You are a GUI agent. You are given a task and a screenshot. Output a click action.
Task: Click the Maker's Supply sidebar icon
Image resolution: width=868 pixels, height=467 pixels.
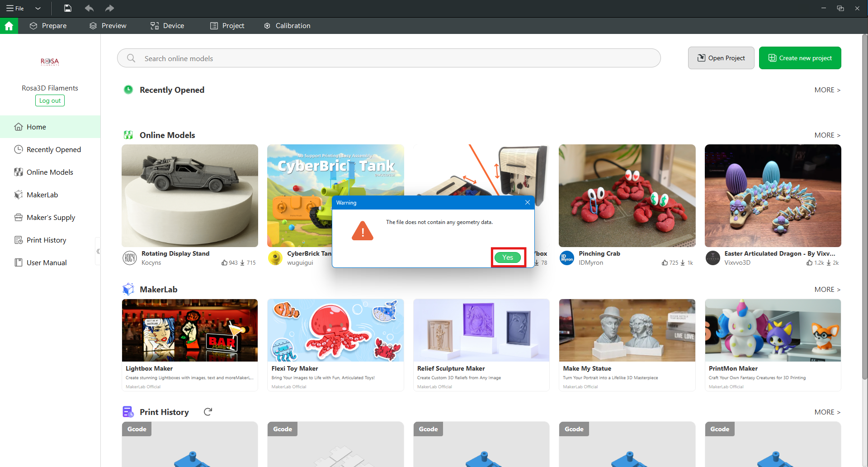click(19, 217)
